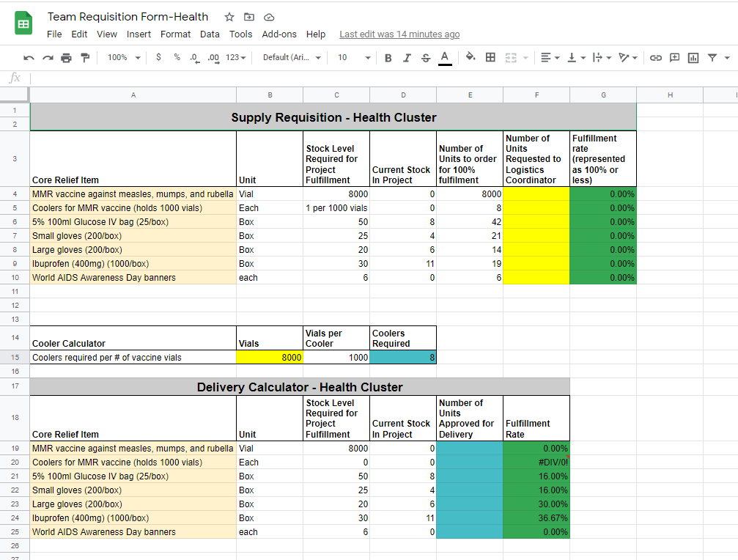738x560 pixels.
Task: Open text wrapping dropdown
Action: (x=602, y=57)
